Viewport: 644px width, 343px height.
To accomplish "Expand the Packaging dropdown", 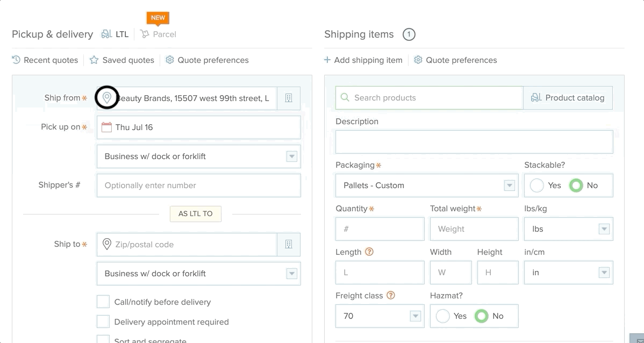I will 509,185.
